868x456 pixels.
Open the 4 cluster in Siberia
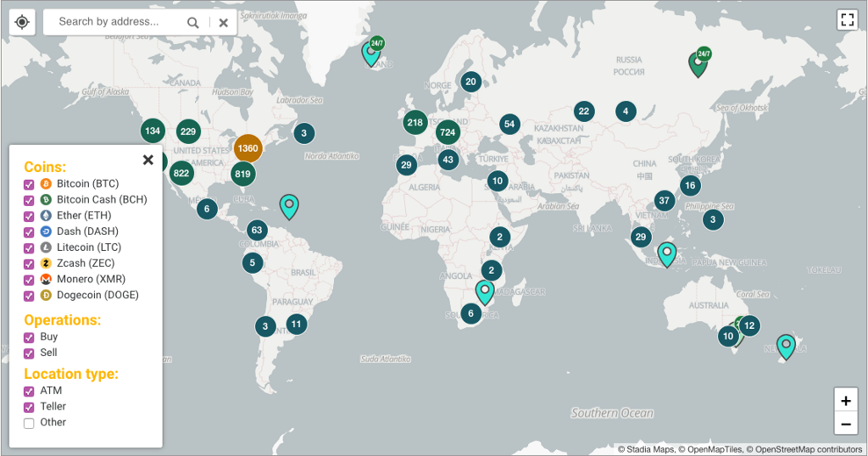(626, 111)
